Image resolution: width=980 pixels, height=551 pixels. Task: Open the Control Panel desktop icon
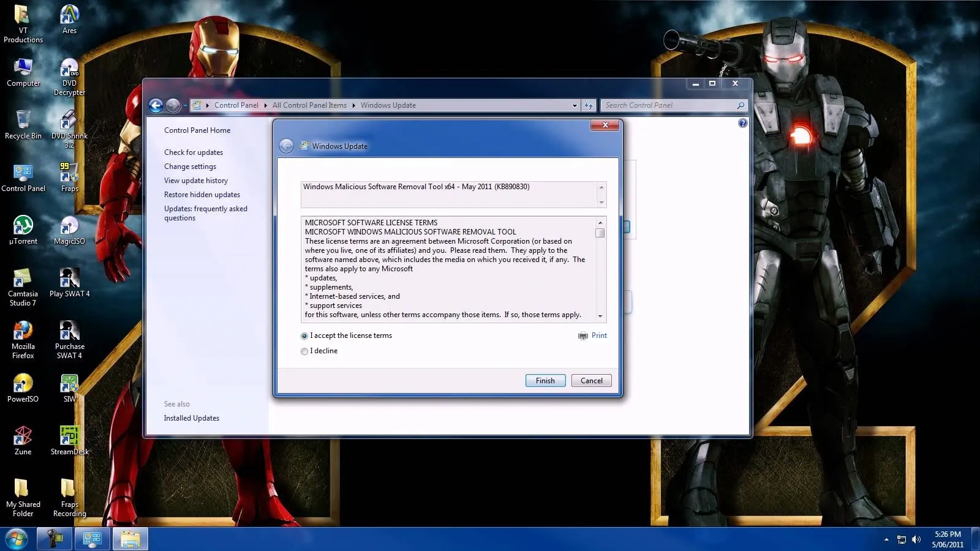click(x=23, y=178)
